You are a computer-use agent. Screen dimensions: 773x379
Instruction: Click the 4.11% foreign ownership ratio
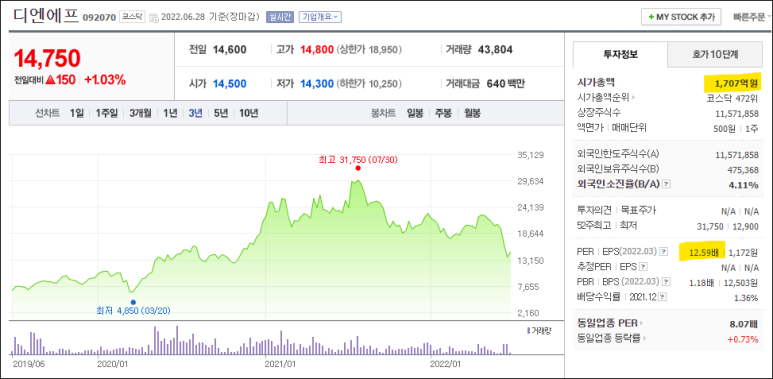point(744,185)
